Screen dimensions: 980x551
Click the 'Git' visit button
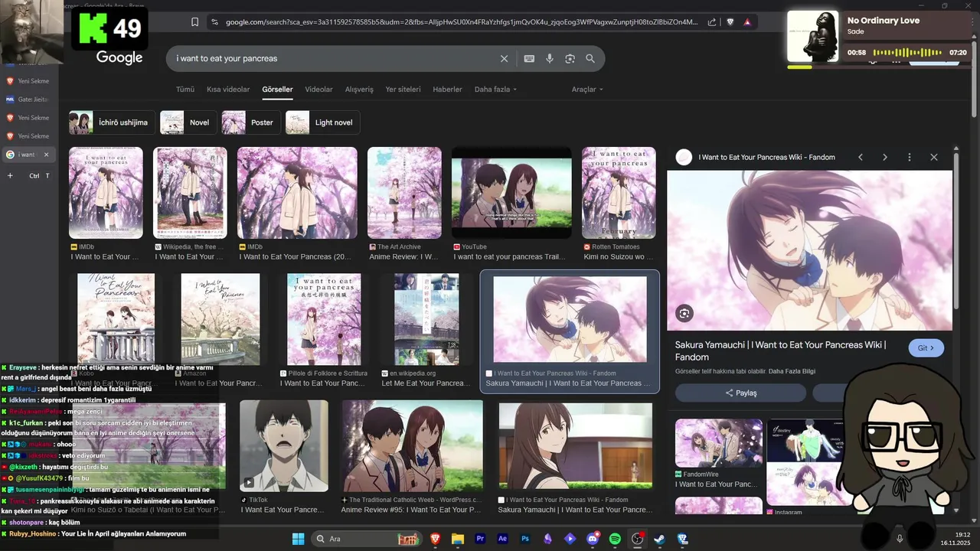(x=926, y=348)
